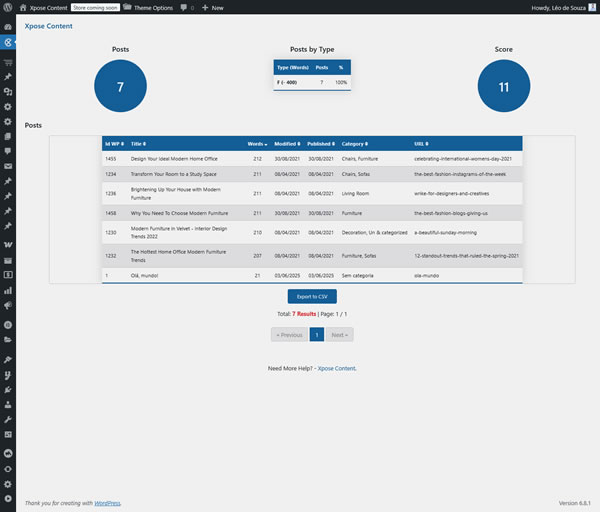Open the Products box sidebar icon
The height and width of the screenshot is (512, 600).
click(x=8, y=261)
